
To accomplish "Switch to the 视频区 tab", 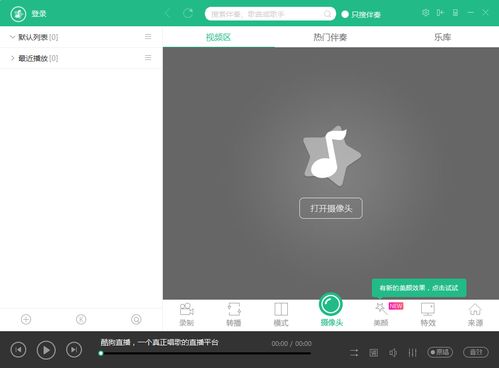I will point(218,37).
